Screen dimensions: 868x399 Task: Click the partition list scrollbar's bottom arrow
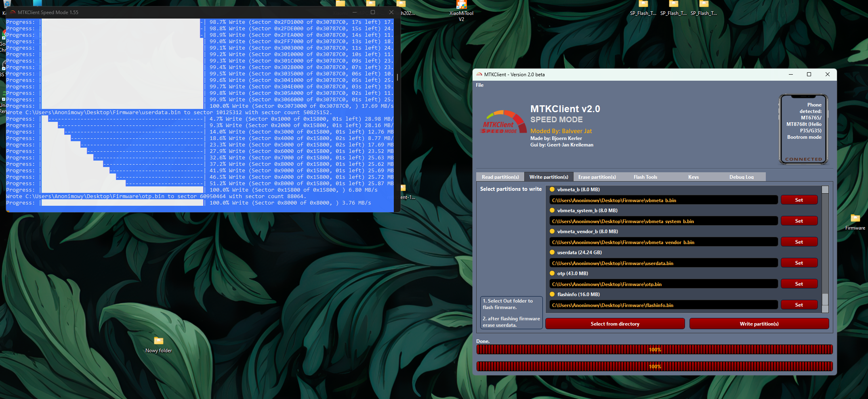(x=825, y=309)
